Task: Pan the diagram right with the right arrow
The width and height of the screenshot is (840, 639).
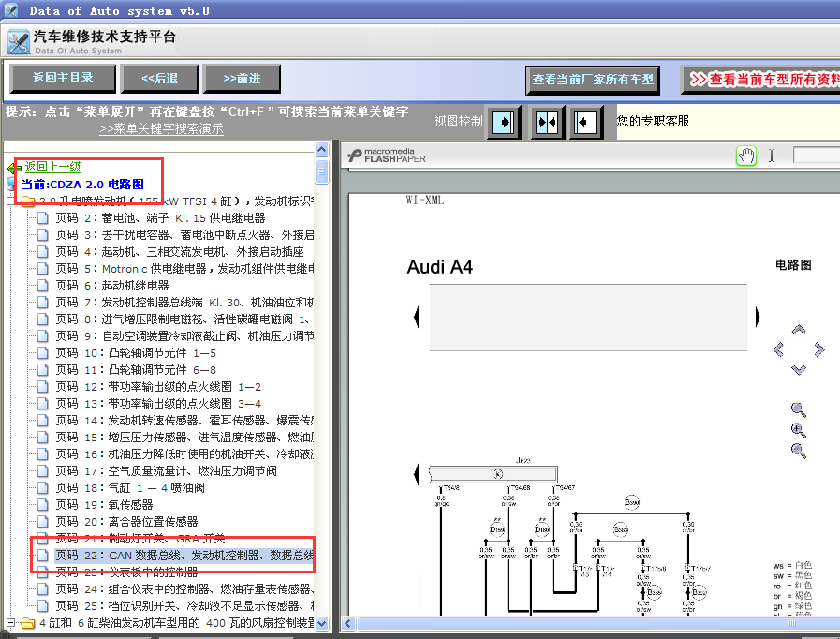Action: pyautogui.click(x=819, y=349)
